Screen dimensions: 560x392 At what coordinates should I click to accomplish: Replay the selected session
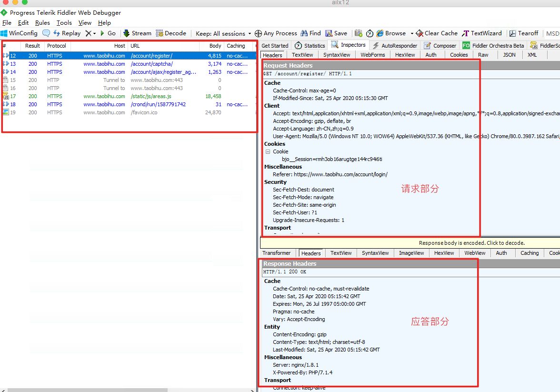[x=67, y=33]
